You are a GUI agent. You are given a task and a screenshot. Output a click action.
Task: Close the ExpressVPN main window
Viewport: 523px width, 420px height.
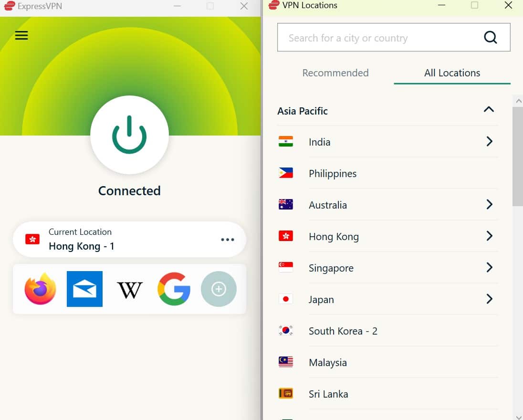[x=244, y=6]
